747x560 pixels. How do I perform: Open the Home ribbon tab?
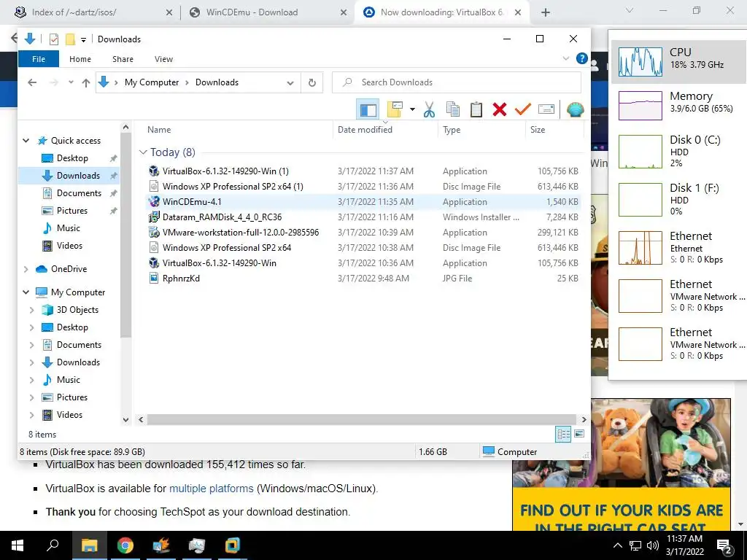click(80, 59)
